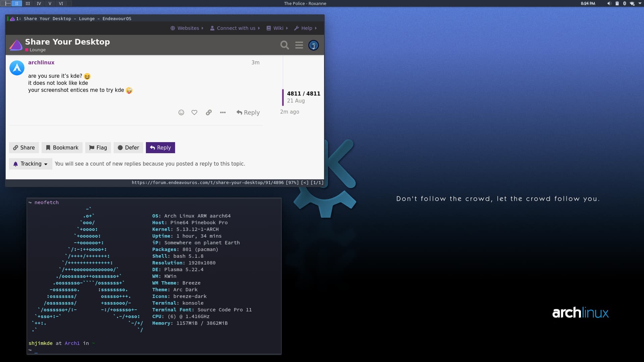644x362 pixels.
Task: Click the neofetch command text in terminal
Action: click(x=47, y=202)
